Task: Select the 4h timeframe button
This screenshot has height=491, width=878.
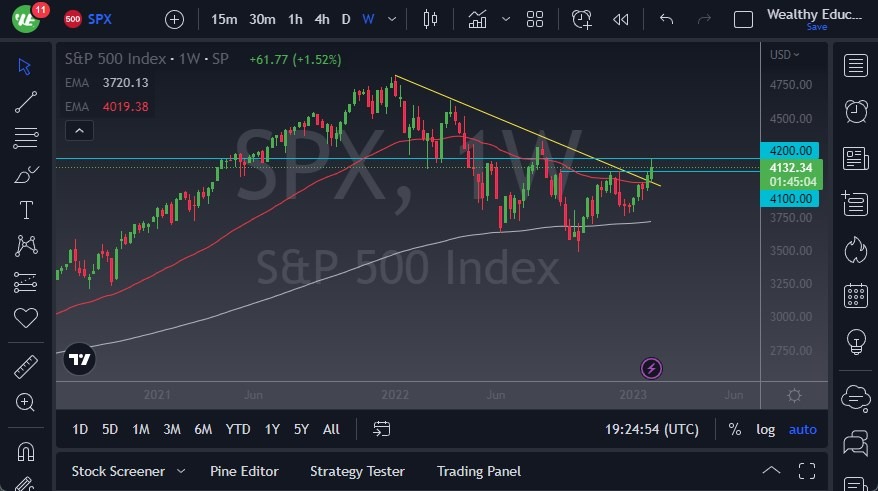Action: pyautogui.click(x=321, y=19)
